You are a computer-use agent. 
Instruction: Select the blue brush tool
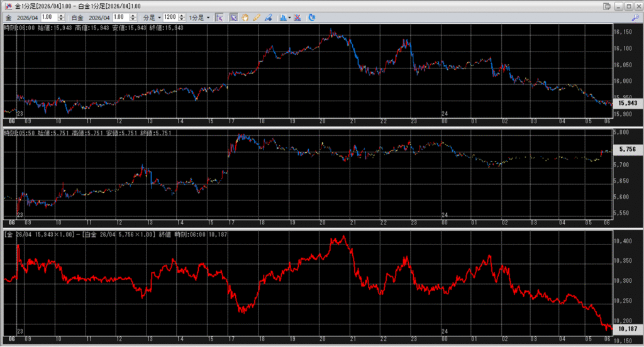[269, 18]
